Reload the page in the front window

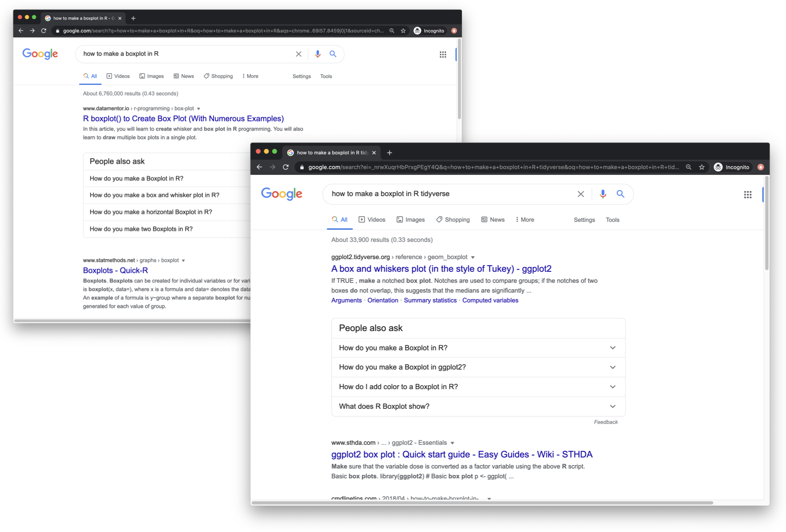pos(286,167)
